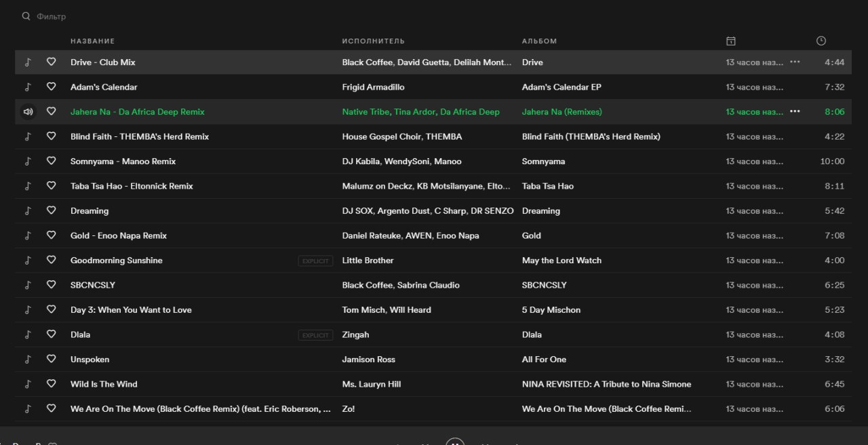Open artist Tina Ardor
Screen dimensions: 868x445
click(414, 112)
